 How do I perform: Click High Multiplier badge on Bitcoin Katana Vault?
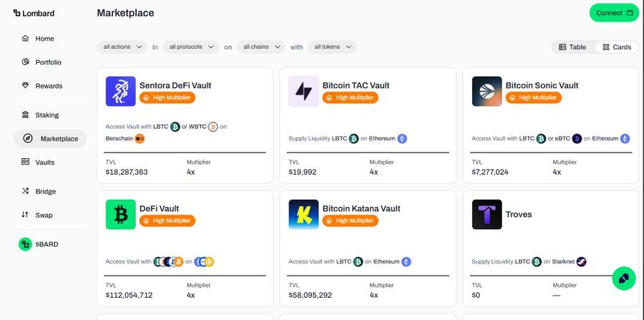(351, 220)
